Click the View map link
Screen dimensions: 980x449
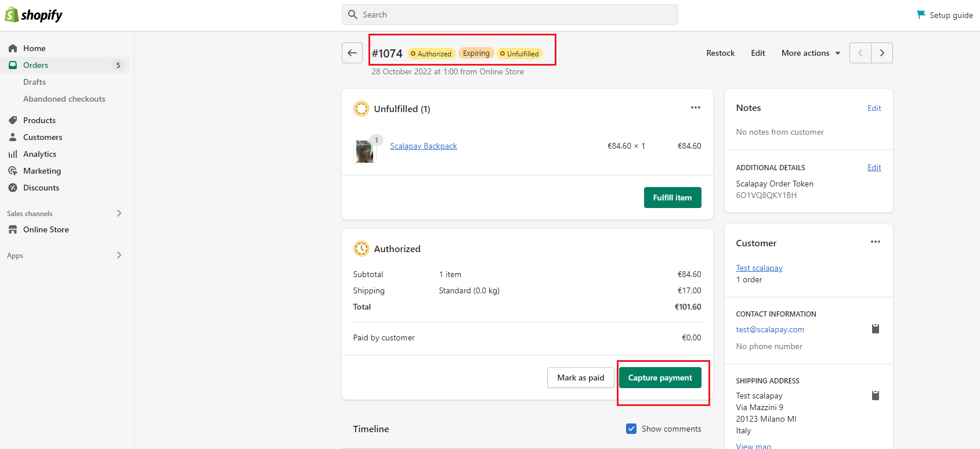pyautogui.click(x=754, y=446)
